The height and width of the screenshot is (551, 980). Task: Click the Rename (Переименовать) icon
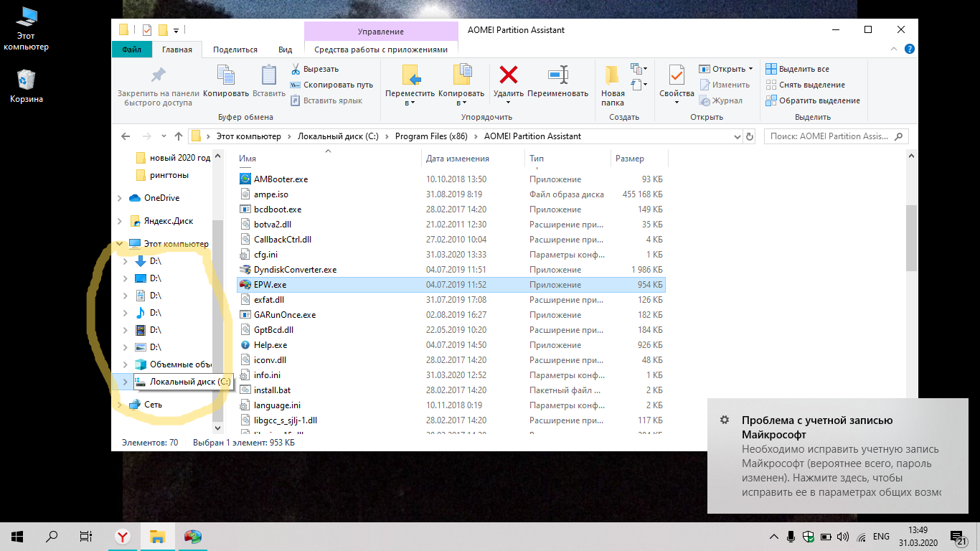tap(557, 75)
